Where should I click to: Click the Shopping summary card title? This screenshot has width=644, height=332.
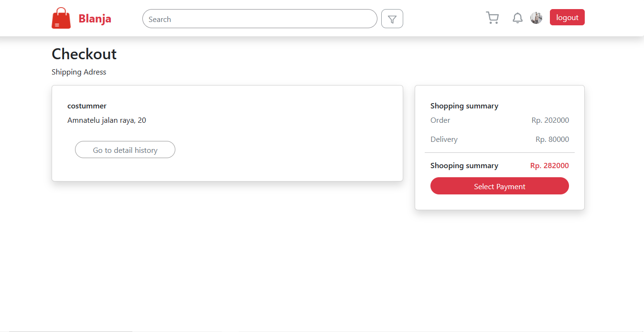[x=464, y=106]
